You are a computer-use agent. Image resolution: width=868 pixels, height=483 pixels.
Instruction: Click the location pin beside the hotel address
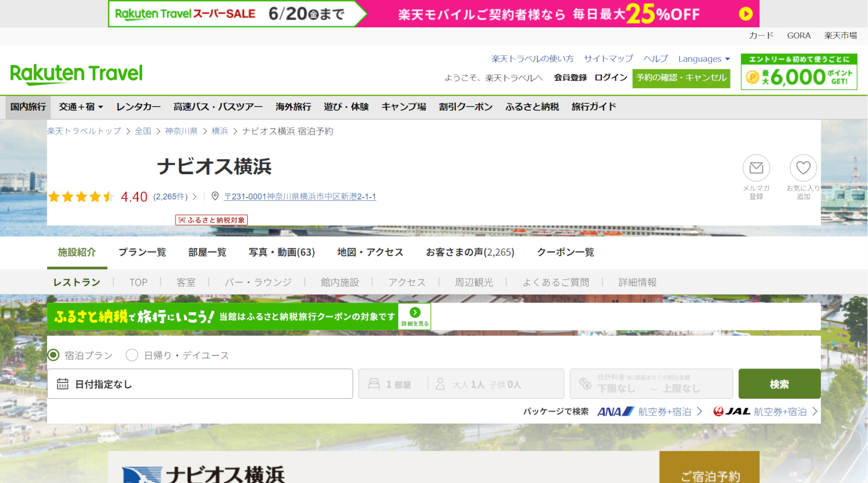[x=216, y=196]
